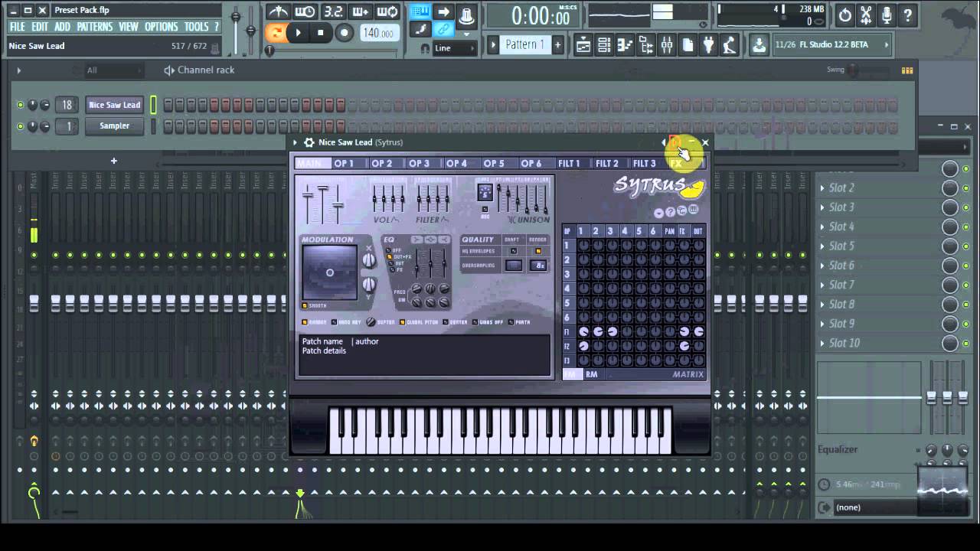Open the FILE menu
The width and height of the screenshot is (980, 551).
[17, 27]
